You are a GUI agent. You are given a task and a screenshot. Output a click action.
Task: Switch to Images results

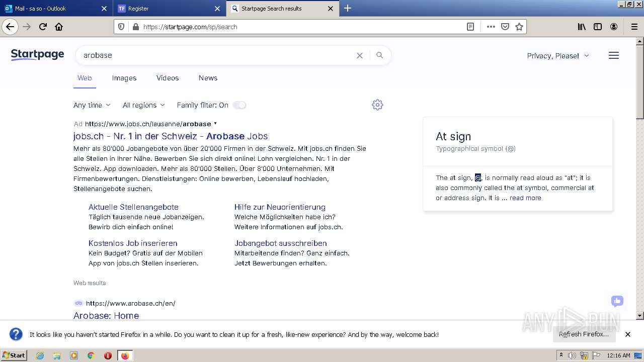[124, 78]
